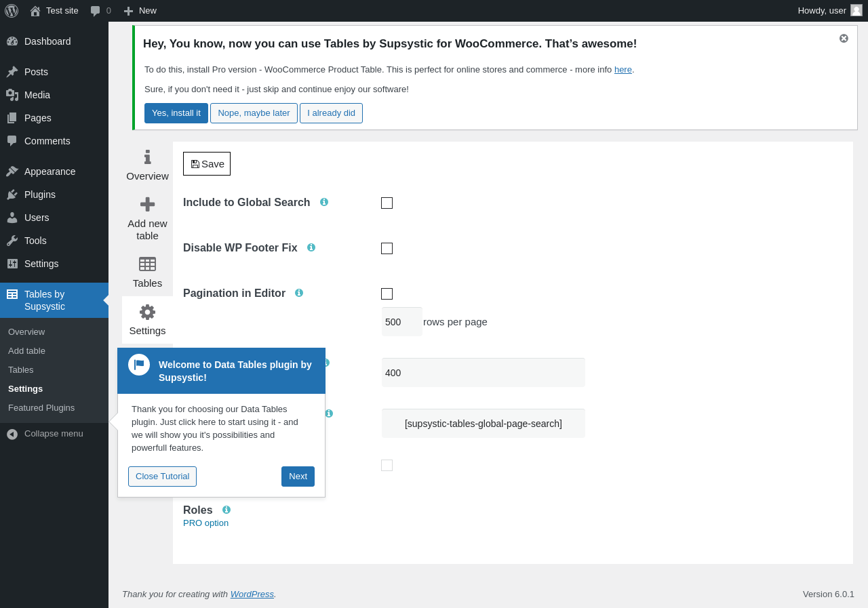Click Yes, install it button
This screenshot has height=608, width=868.
tap(176, 113)
